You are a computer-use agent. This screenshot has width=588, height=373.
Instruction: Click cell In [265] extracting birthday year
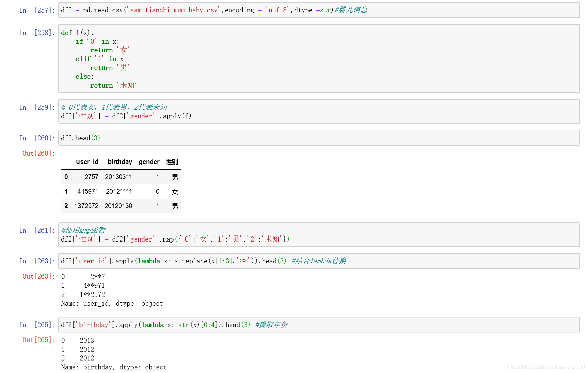coord(319,325)
